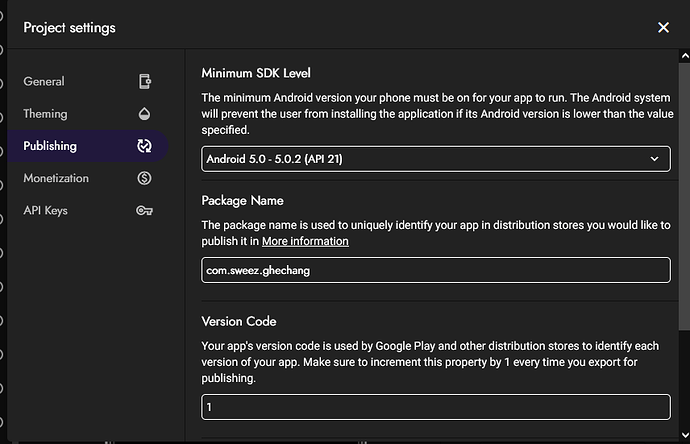Click the scrollbar down arrow

pos(685,435)
